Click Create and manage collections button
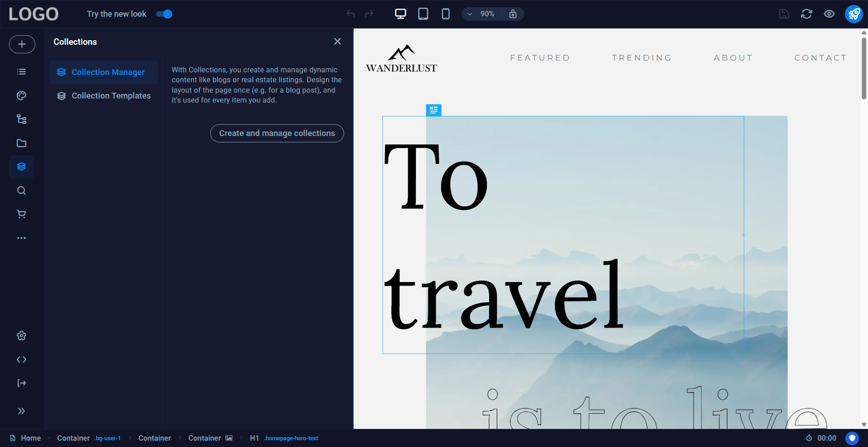Image resolution: width=868 pixels, height=447 pixels. coord(277,133)
